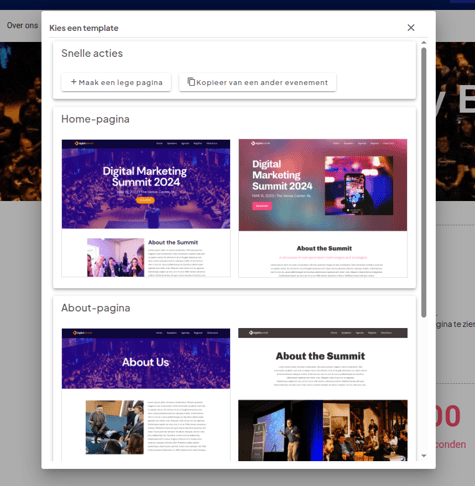Click the phone image in pink template
Image resolution: width=475 pixels, height=486 pixels.
(x=359, y=185)
